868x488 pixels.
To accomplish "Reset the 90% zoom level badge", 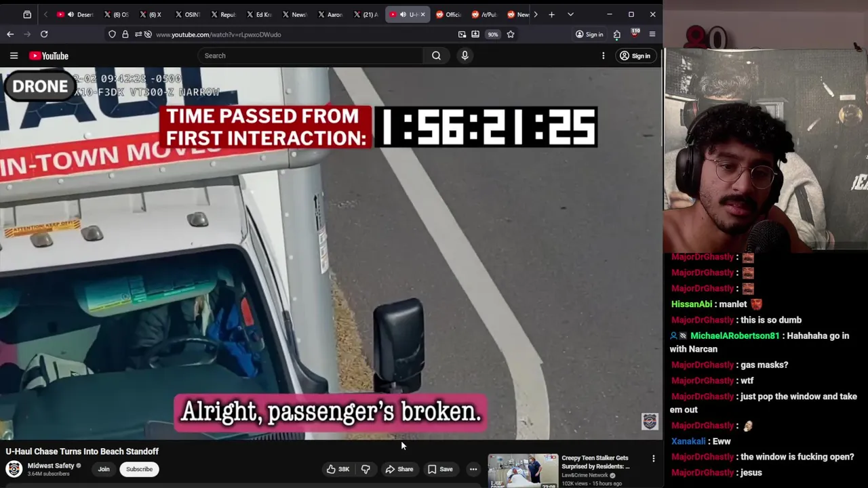I will click(x=493, y=34).
